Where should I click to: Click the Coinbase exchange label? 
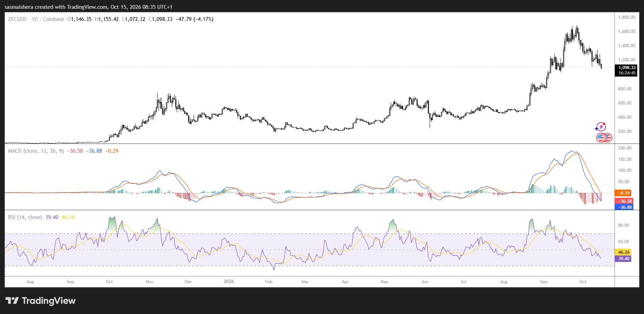coord(53,19)
